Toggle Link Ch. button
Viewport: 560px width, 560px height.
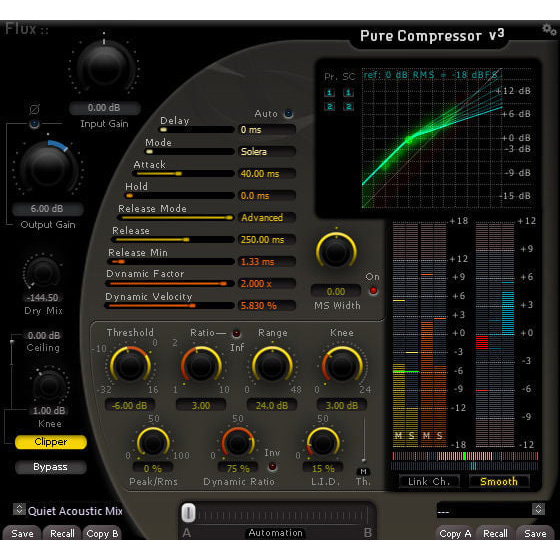coord(429,481)
